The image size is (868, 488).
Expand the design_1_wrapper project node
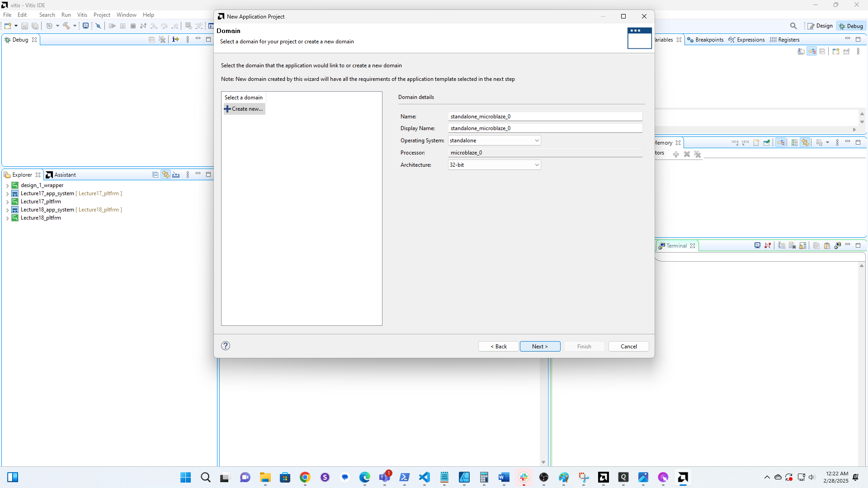point(7,186)
